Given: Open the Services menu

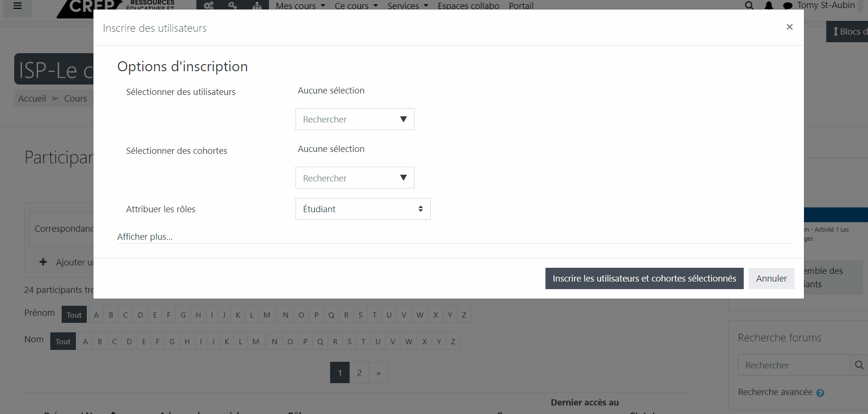Looking at the screenshot, I should pos(407,6).
